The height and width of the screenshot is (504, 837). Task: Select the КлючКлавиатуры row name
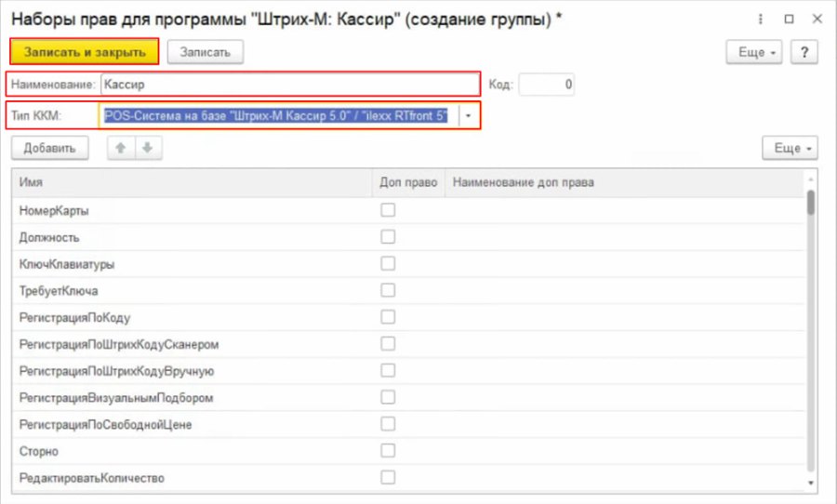(67, 264)
